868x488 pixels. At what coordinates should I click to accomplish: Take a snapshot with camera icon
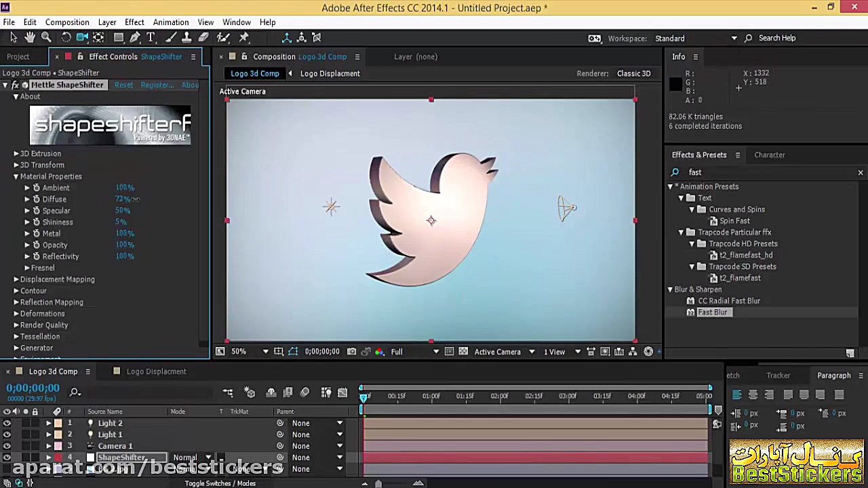pyautogui.click(x=351, y=352)
